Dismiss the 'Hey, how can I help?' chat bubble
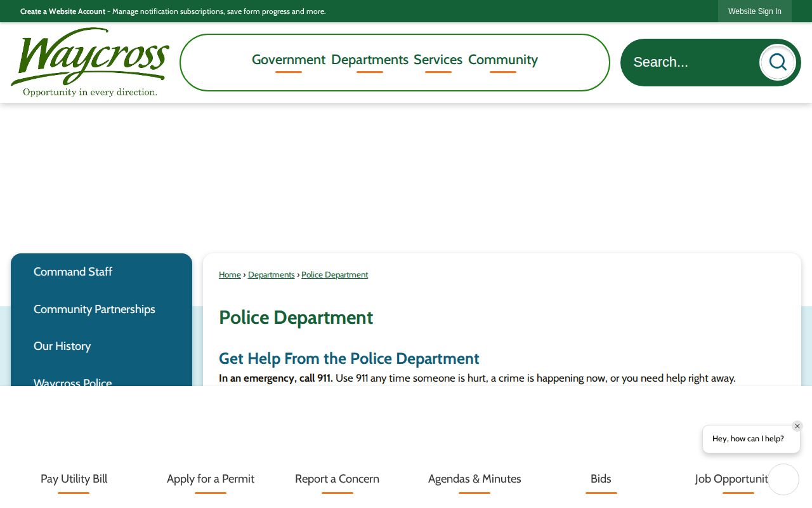This screenshot has width=812, height=508. pyautogui.click(x=797, y=426)
